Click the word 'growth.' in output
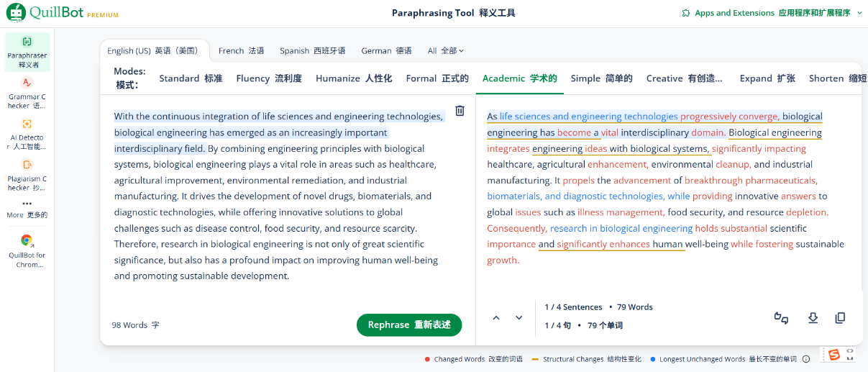868x372 pixels. pos(503,260)
